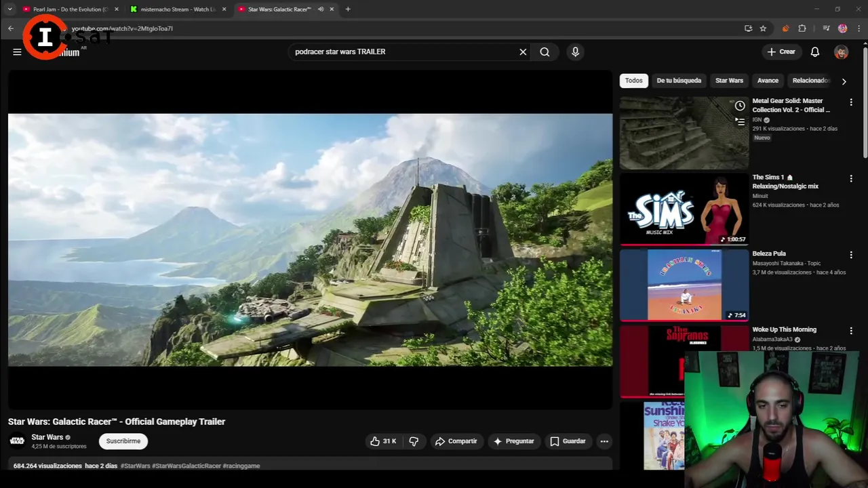Click the magnifier search button
Screen dimensions: 868x488
(x=545, y=52)
